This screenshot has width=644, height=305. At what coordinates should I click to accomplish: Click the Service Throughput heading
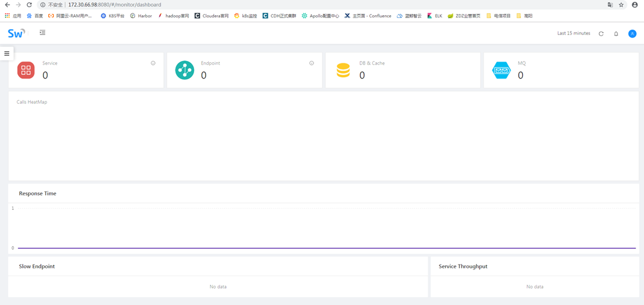(463, 266)
